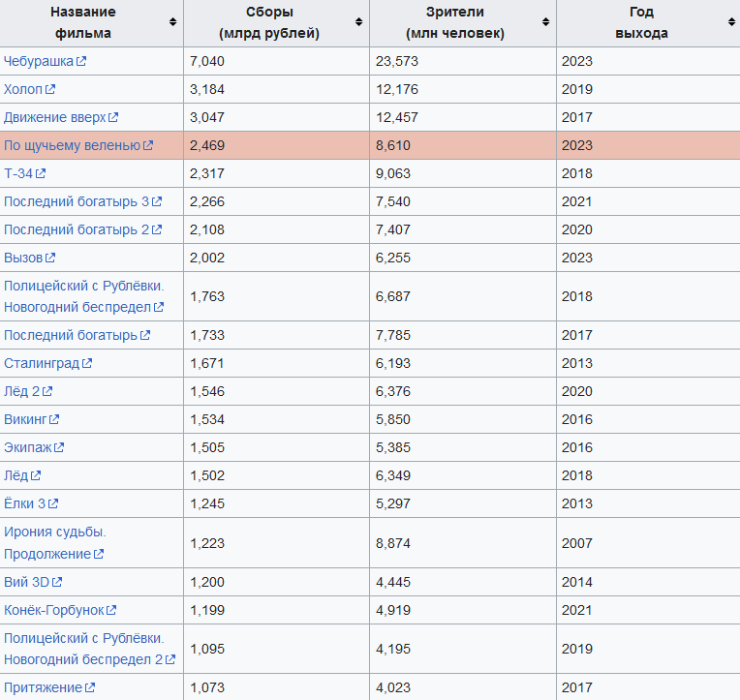
Task: Open the Холоп film link
Action: point(23,89)
